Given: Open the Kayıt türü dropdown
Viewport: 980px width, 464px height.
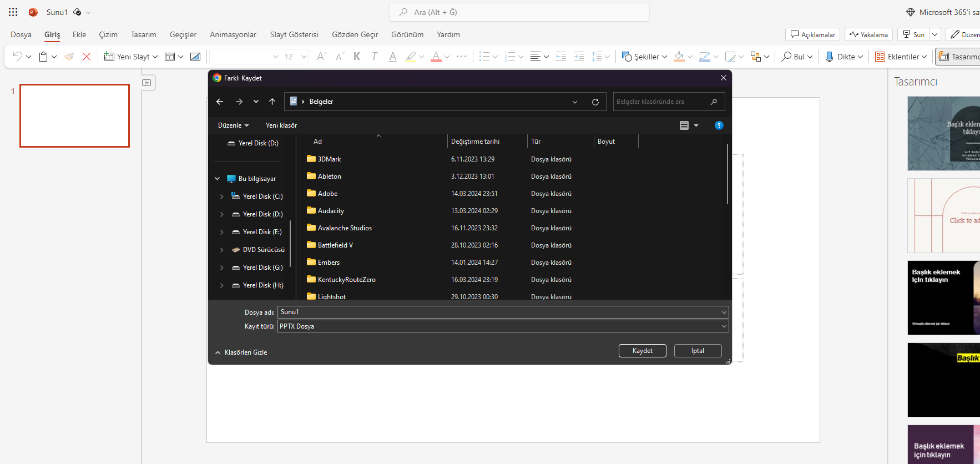Looking at the screenshot, I should [503, 326].
